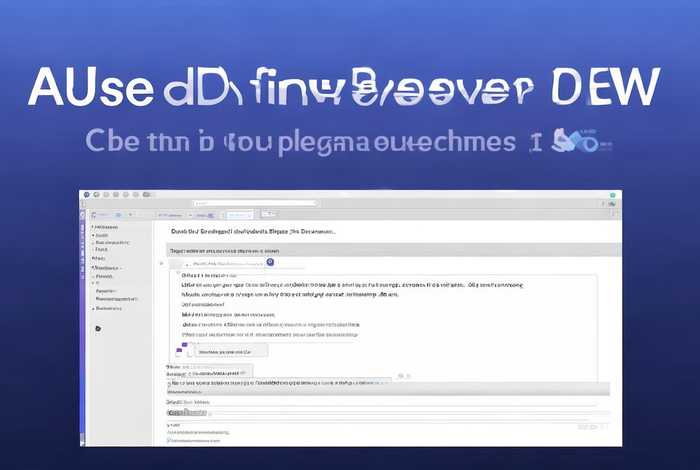Expand the last collapsed sidebar tree item
The width and height of the screenshot is (700, 470).
click(92, 308)
